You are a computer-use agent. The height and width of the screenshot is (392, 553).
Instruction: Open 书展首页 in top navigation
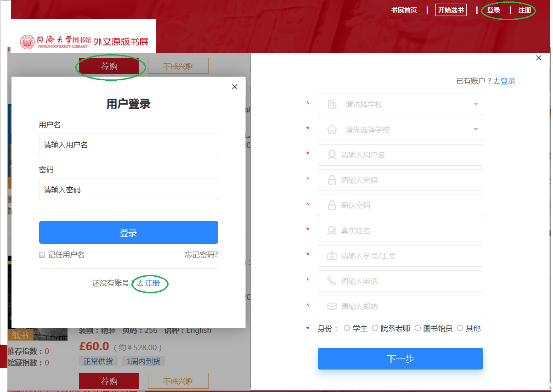pos(404,10)
